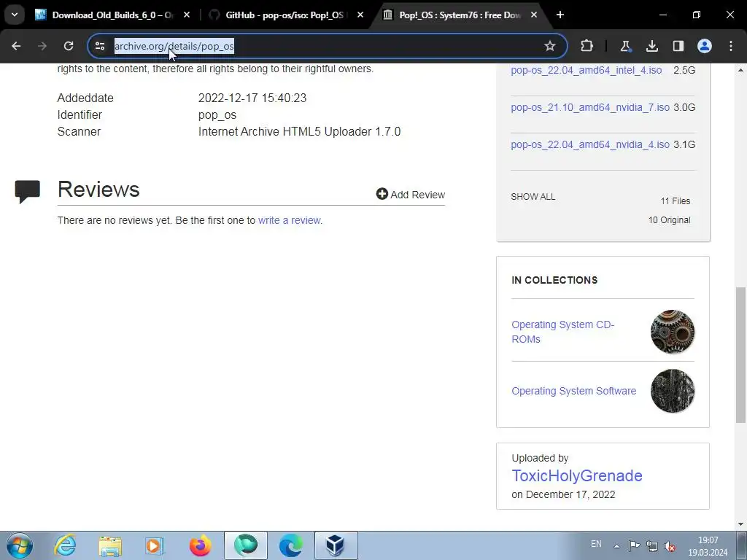Open Operating System CD-ROMs collection
This screenshot has height=560, width=747.
pyautogui.click(x=562, y=332)
